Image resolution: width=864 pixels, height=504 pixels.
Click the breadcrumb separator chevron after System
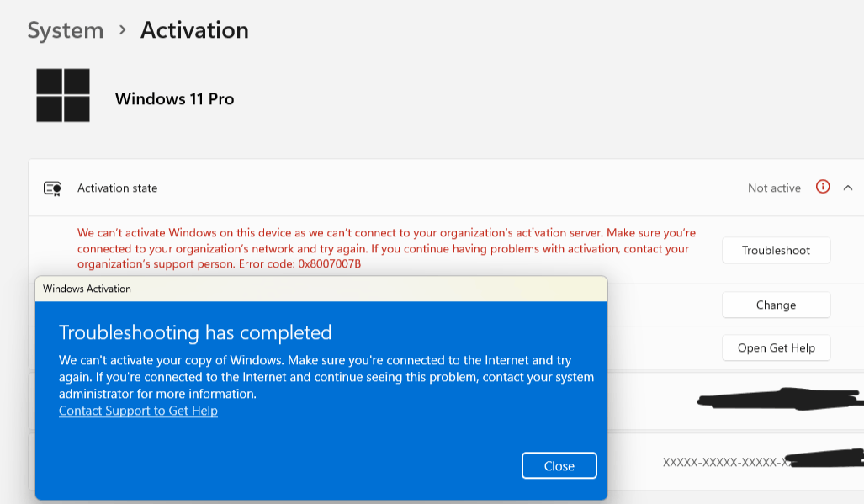tap(122, 29)
